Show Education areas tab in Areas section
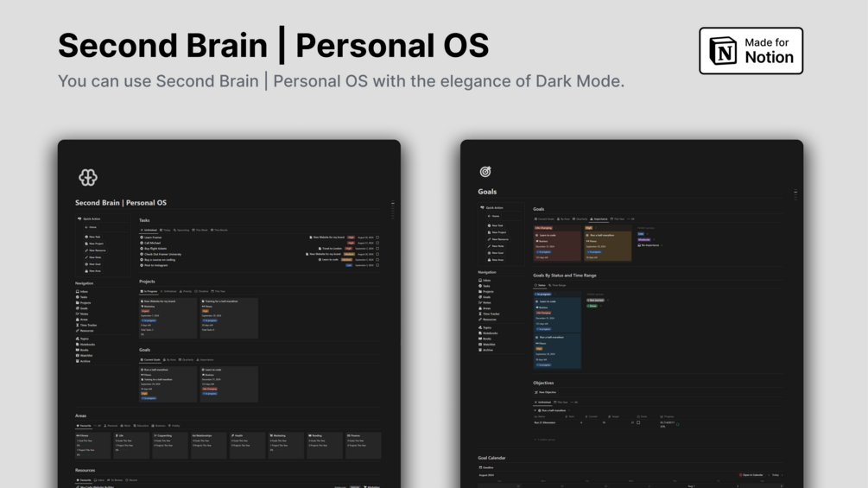Screen dimensions: 868x488 (x=141, y=426)
